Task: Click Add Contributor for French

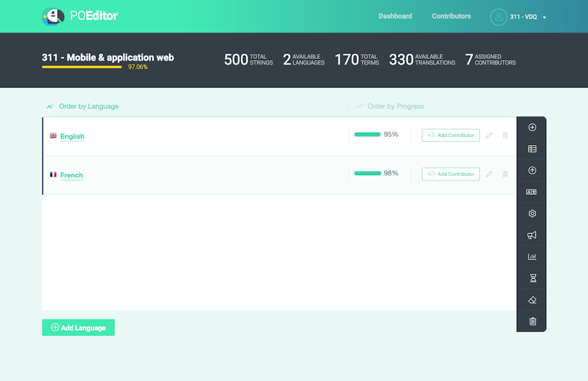Action: [x=451, y=174]
